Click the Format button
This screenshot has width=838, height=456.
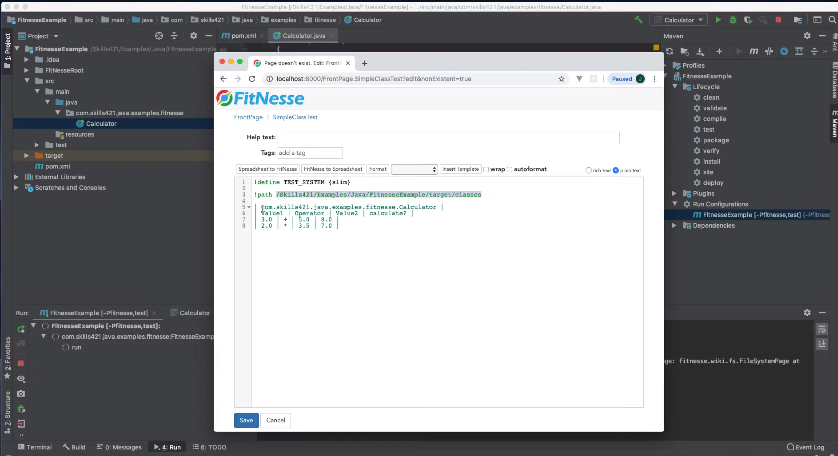tap(378, 169)
